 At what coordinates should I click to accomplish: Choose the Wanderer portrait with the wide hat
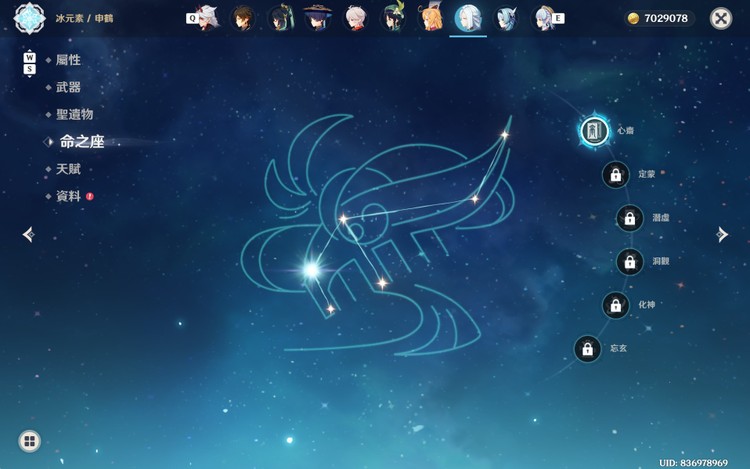coord(318,18)
